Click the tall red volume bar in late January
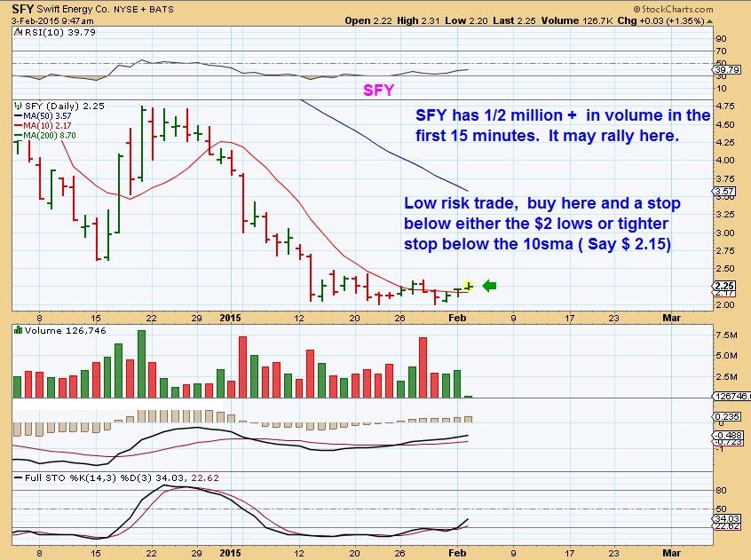This screenshot has width=751, height=560. click(x=423, y=367)
